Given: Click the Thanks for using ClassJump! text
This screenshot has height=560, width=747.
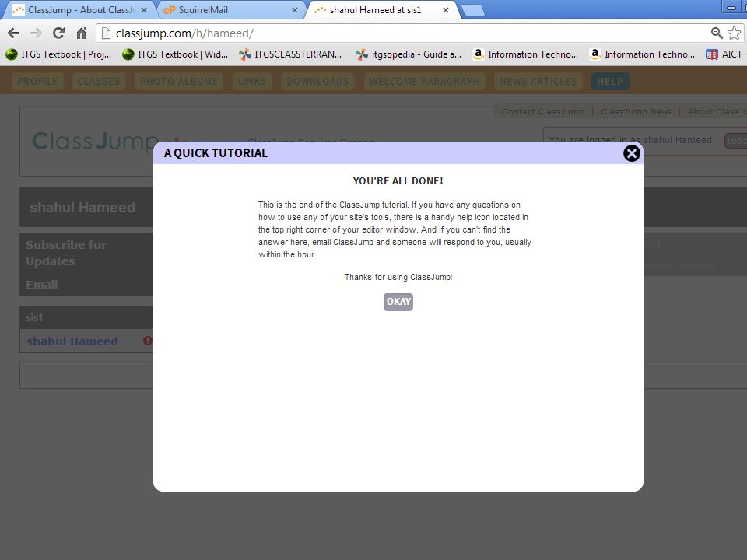Looking at the screenshot, I should [398, 277].
